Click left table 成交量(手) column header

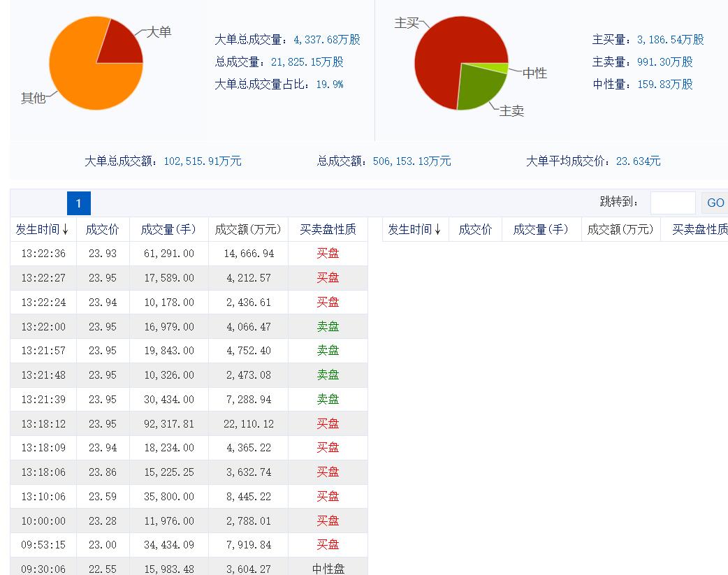click(x=168, y=229)
